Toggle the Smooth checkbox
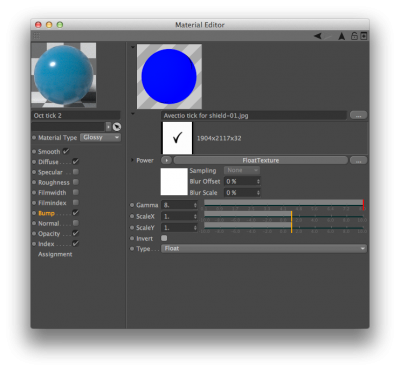 coord(66,151)
